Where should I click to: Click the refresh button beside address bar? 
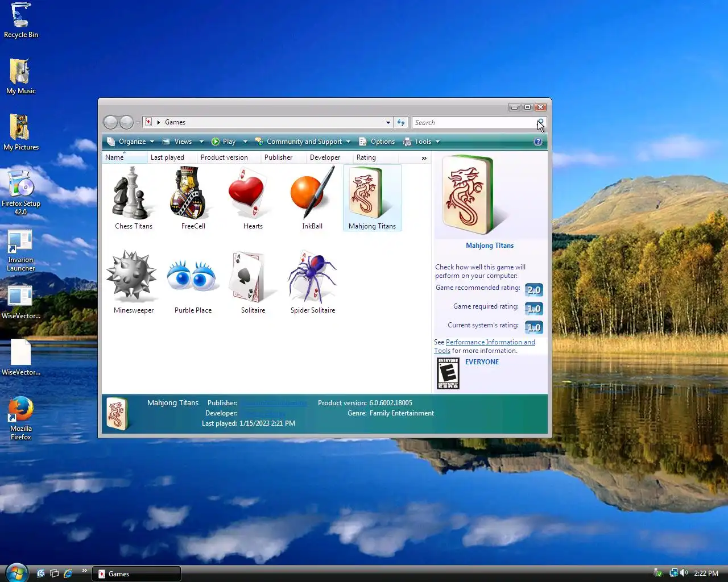point(401,122)
